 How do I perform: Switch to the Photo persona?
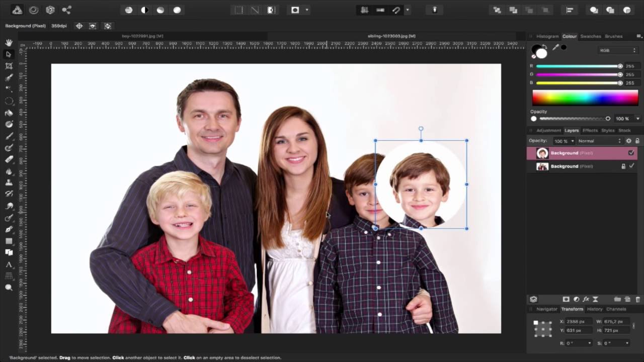[x=17, y=10]
